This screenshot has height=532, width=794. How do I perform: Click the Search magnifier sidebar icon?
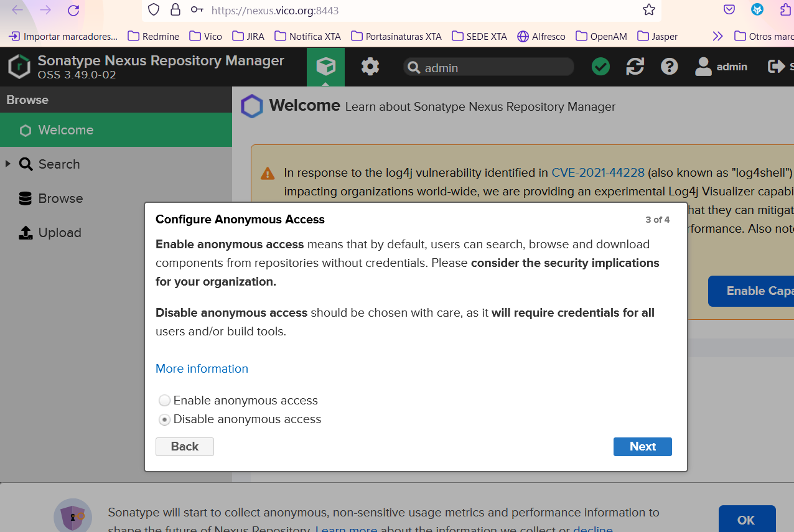26,164
